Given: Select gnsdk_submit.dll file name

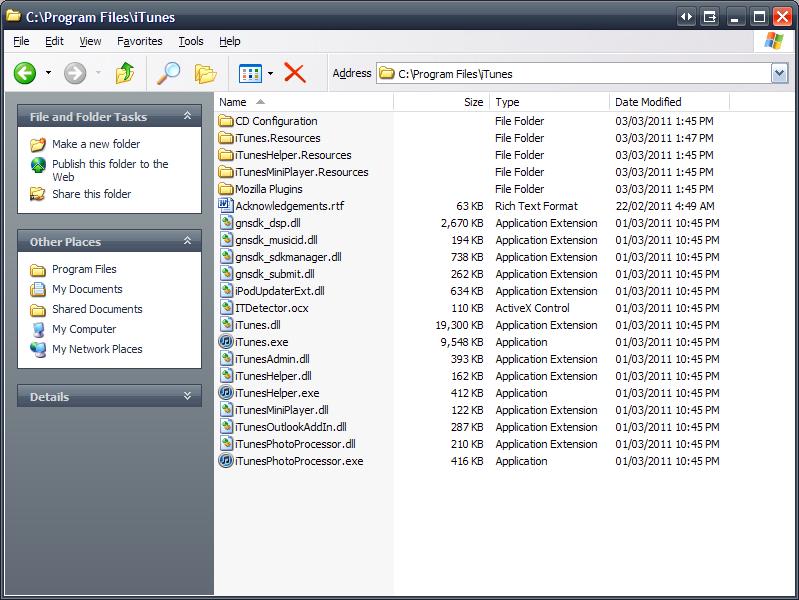Looking at the screenshot, I should point(275,274).
